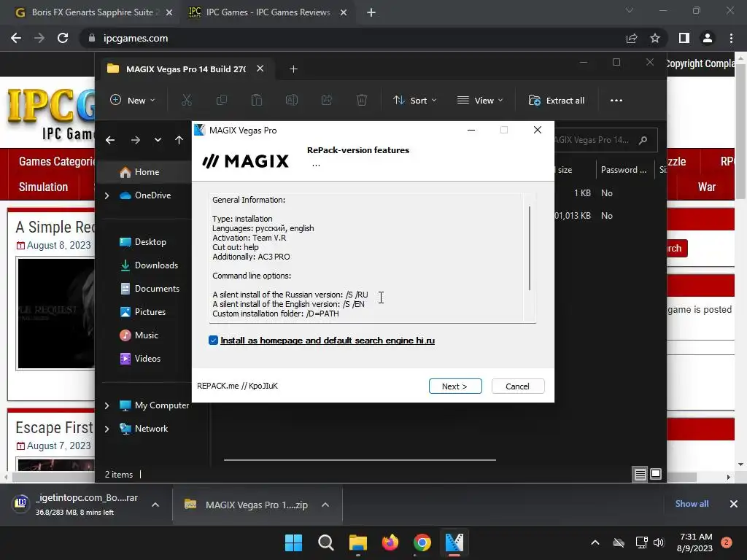Expand options for igetintopc rar download
Screen dimensions: 747x560
tap(155, 505)
